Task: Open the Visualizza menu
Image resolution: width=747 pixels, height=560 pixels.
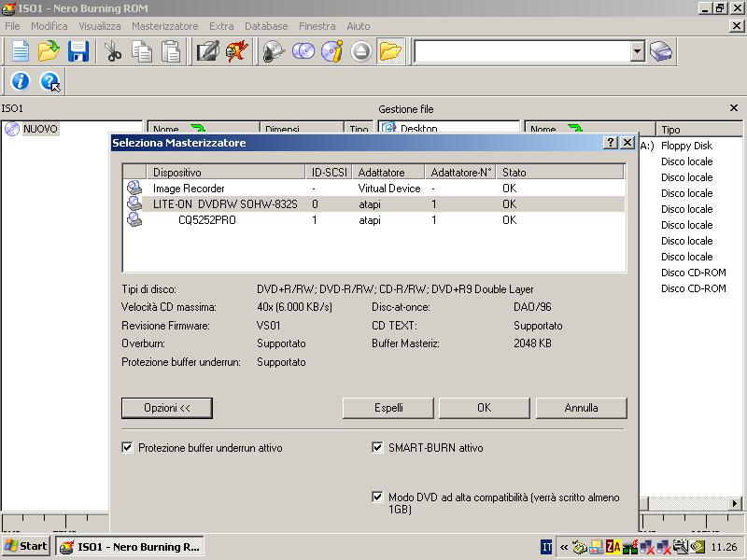Action: click(x=100, y=26)
